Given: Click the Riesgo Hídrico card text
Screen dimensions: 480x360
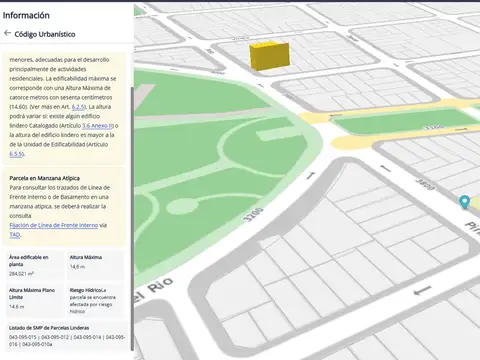Looking at the screenshot, I should (93, 301).
